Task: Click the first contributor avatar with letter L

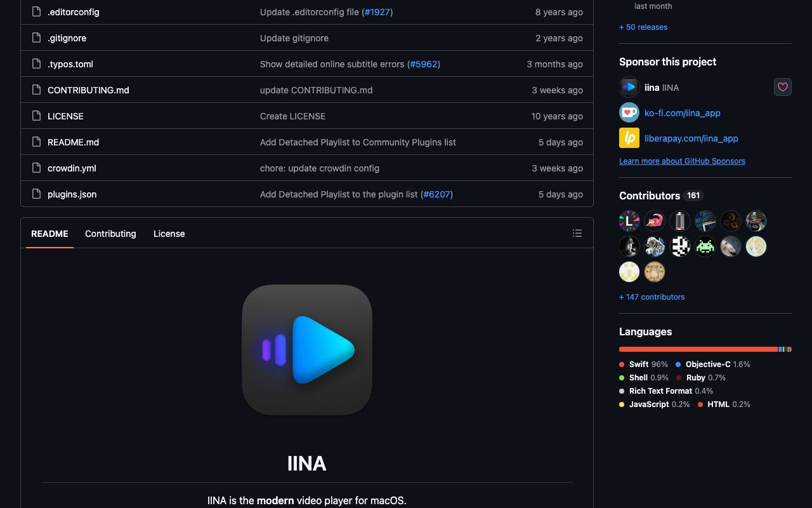Action: coord(629,221)
